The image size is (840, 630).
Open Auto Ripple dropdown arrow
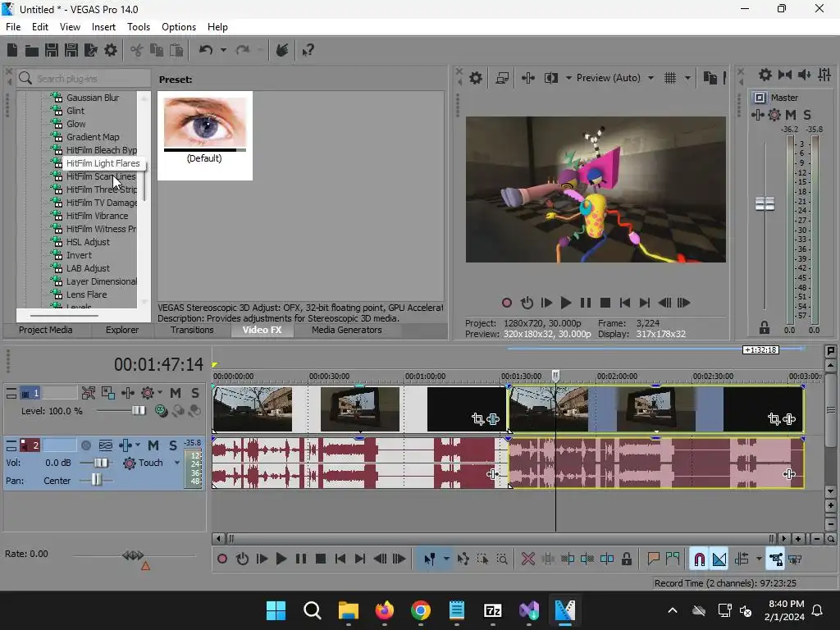click(x=759, y=559)
